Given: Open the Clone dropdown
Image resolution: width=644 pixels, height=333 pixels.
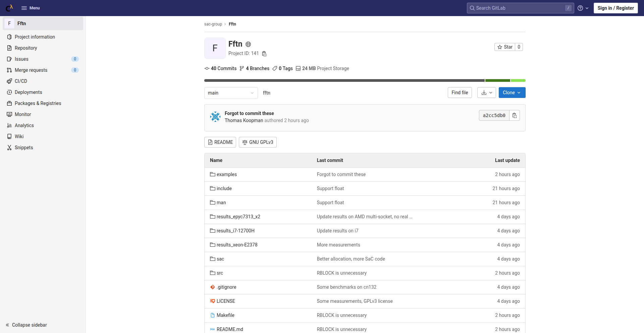Looking at the screenshot, I should click(x=512, y=93).
